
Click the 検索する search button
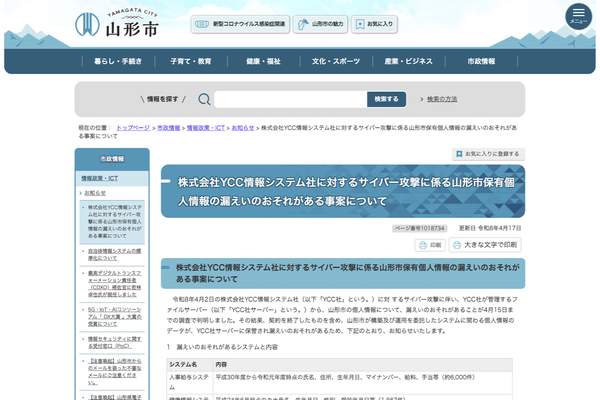tap(386, 99)
